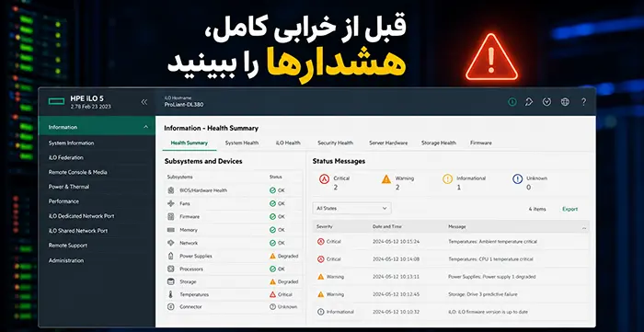Image resolution: width=644 pixels, height=332 pixels.
Task: Open iLO Shared Network Port
Action: click(x=78, y=231)
